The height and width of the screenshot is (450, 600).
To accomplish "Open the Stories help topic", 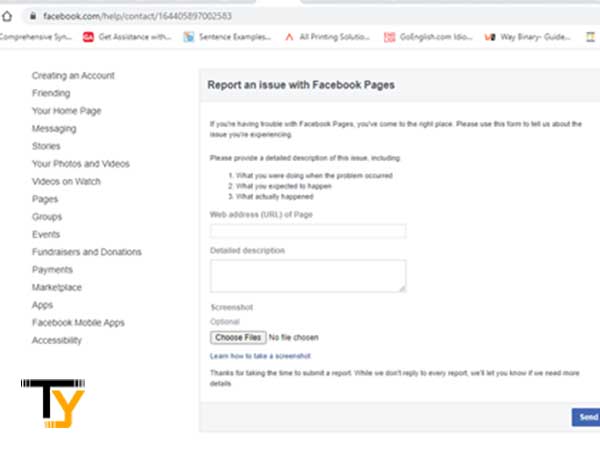I will pyautogui.click(x=46, y=146).
